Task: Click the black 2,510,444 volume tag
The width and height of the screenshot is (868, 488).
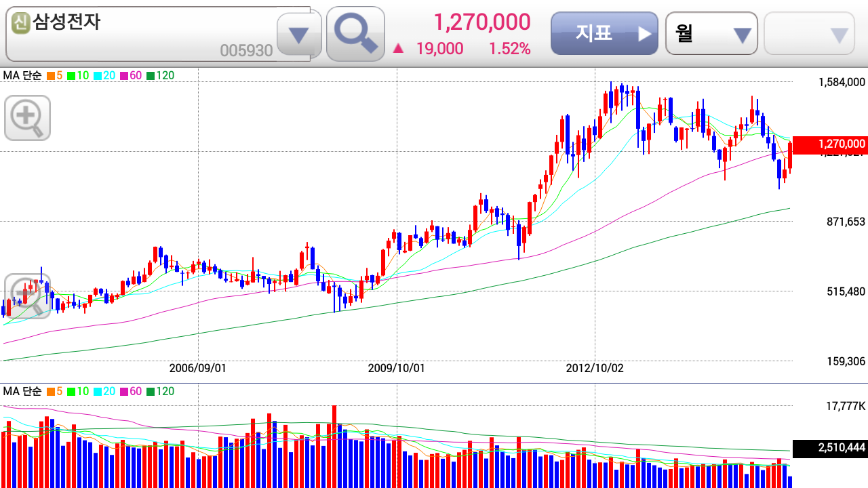Action: tap(830, 448)
